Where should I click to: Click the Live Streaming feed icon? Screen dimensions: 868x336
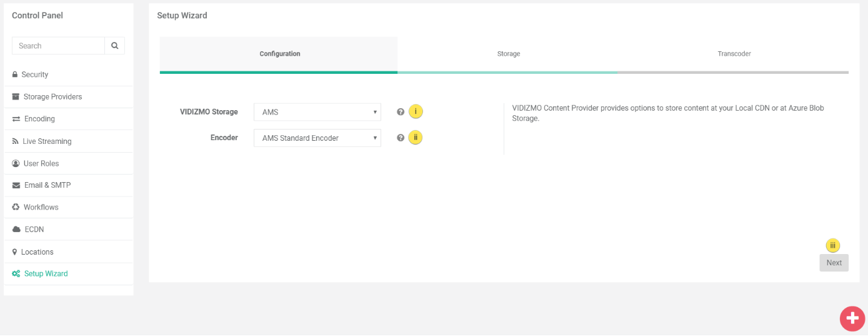click(15, 141)
